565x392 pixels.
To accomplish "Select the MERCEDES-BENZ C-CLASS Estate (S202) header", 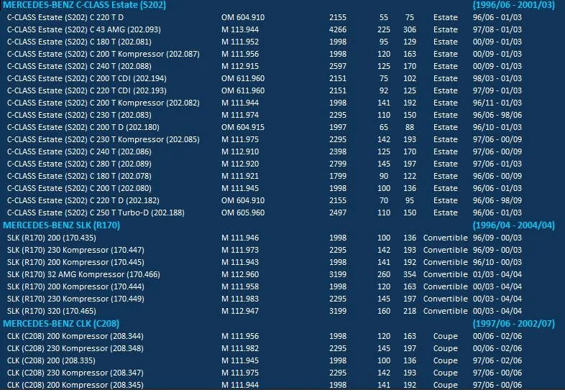I will [x=84, y=5].
